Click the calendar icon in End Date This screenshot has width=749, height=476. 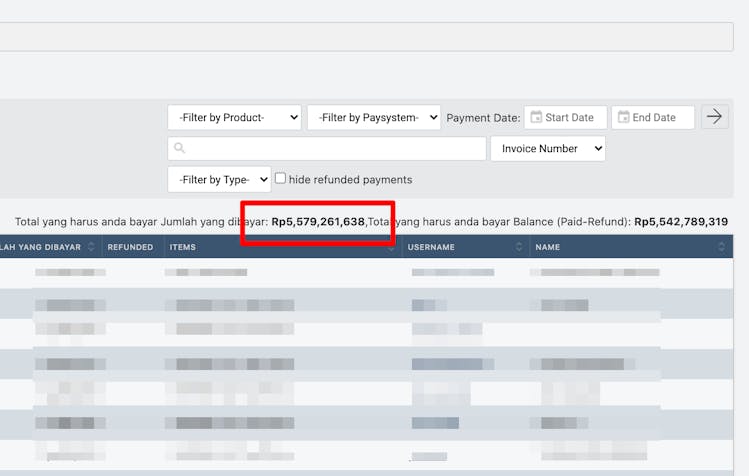(x=623, y=117)
